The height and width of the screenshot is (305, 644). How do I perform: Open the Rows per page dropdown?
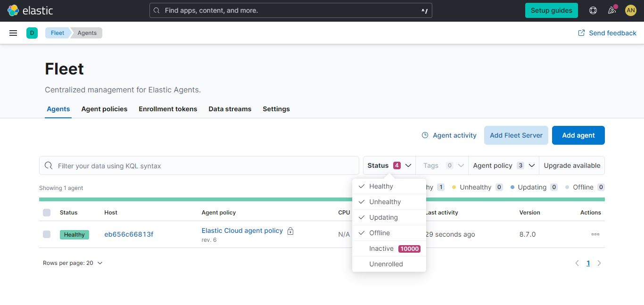(x=73, y=263)
